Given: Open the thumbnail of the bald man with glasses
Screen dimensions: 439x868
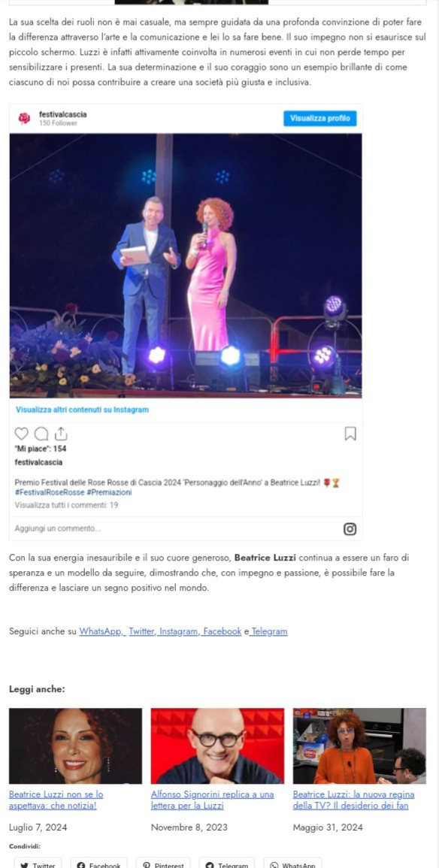Looking at the screenshot, I should (x=217, y=746).
